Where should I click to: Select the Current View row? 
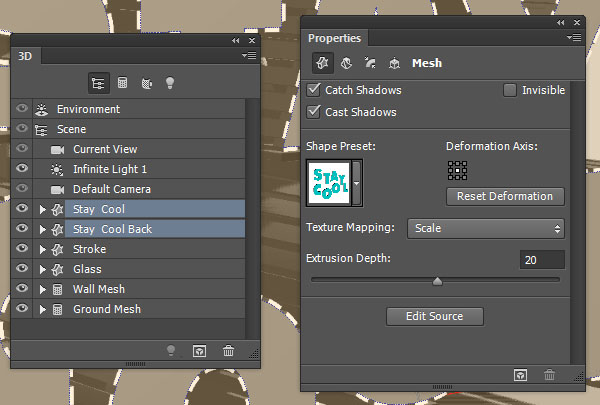128,149
